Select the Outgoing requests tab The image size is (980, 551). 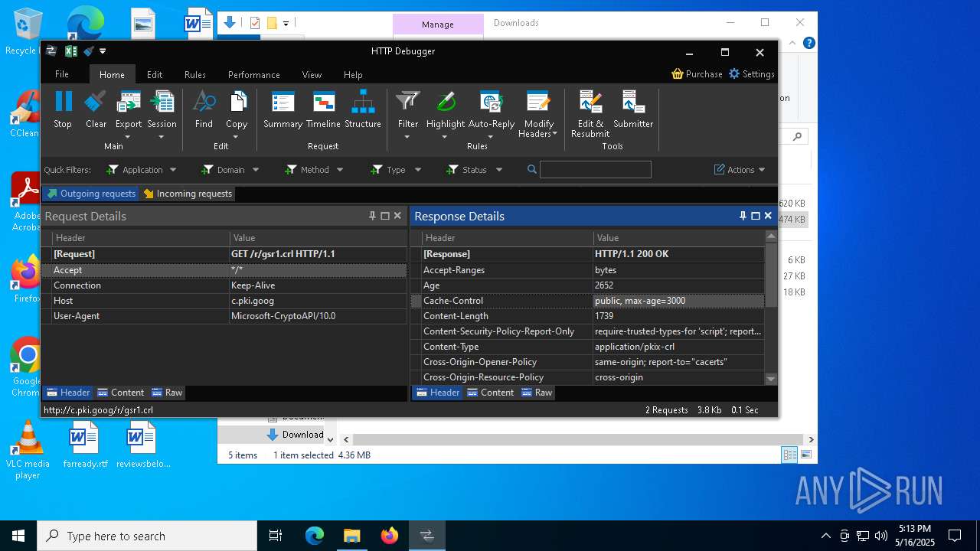click(91, 194)
